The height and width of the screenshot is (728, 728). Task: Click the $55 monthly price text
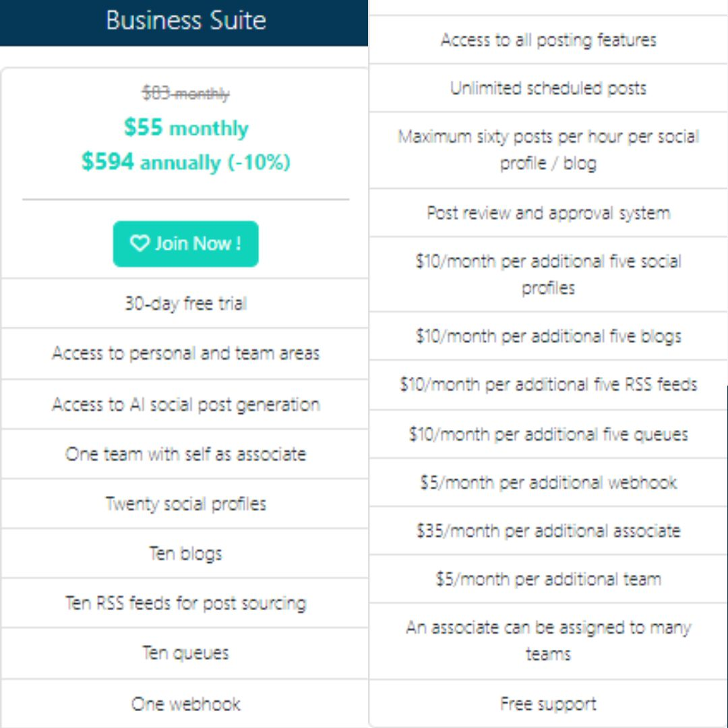186,127
